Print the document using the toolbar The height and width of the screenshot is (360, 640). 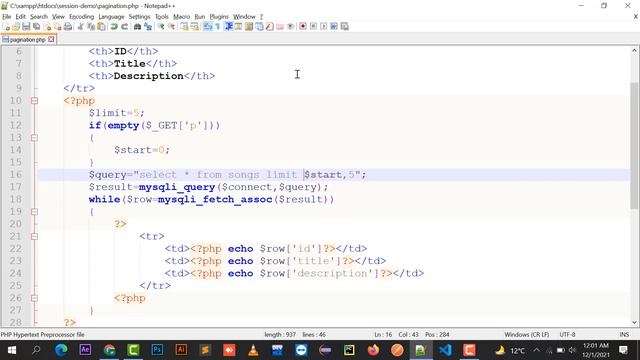click(x=68, y=27)
